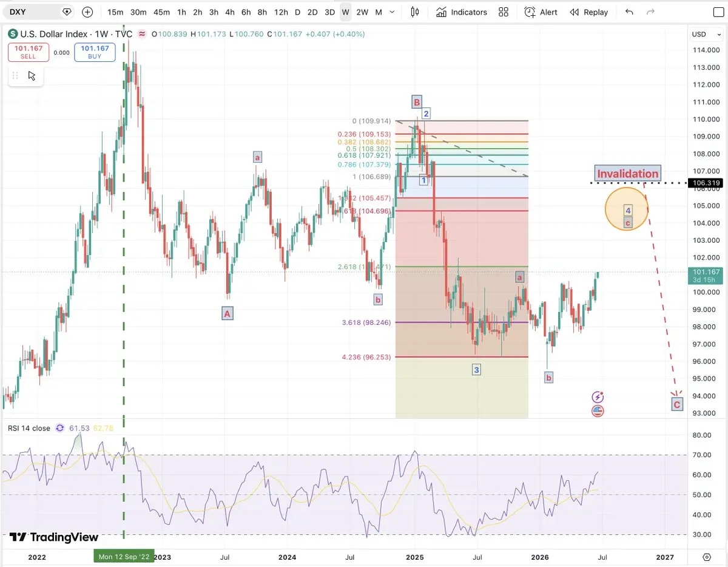The image size is (728, 567).
Task: Click the purple RSI refresh icon
Action: 59,428
